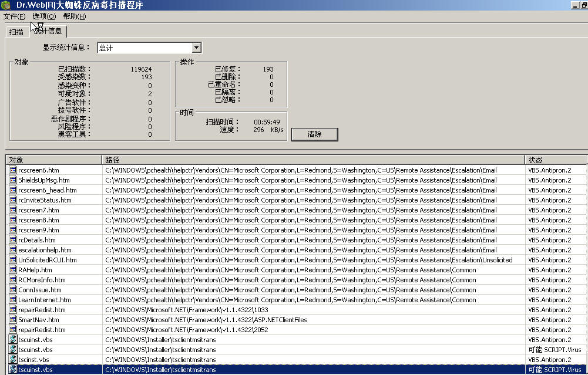Click the scanned count value 119624
Viewport: 588px width, 375px height.
142,69
